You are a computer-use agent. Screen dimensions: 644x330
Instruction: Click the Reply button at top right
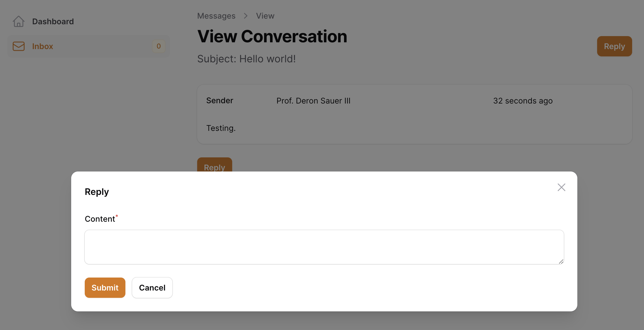pos(614,46)
